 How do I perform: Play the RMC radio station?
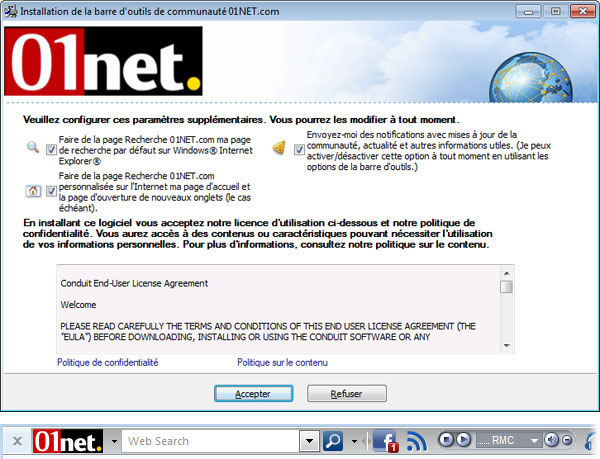463,440
